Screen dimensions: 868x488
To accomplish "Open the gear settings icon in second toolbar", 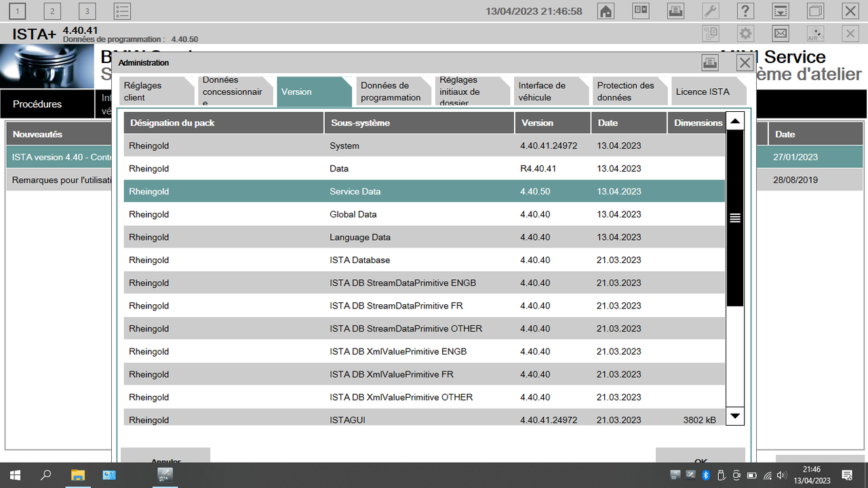I will [x=745, y=33].
